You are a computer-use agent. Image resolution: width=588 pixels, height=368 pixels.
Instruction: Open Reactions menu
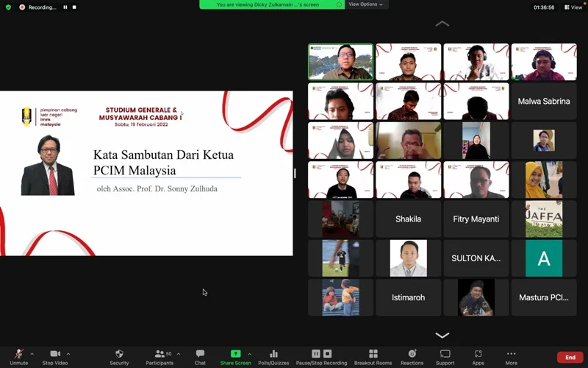coord(412,357)
